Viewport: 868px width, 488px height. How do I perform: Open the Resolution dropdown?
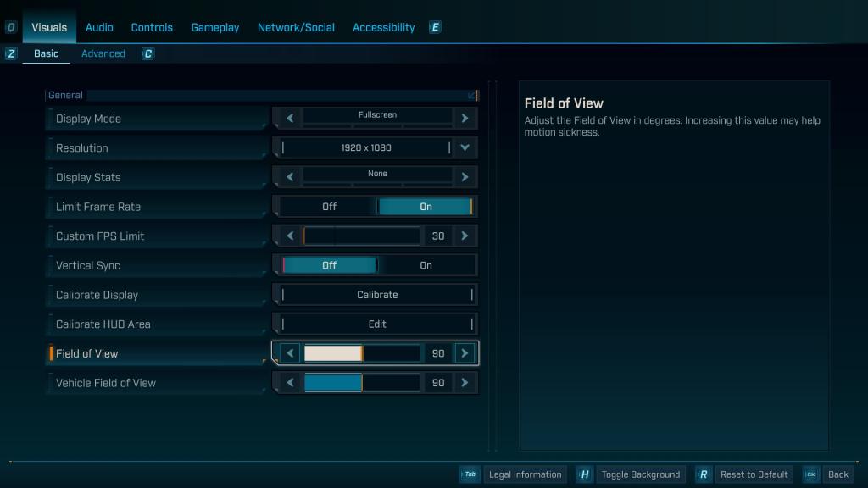pos(465,147)
